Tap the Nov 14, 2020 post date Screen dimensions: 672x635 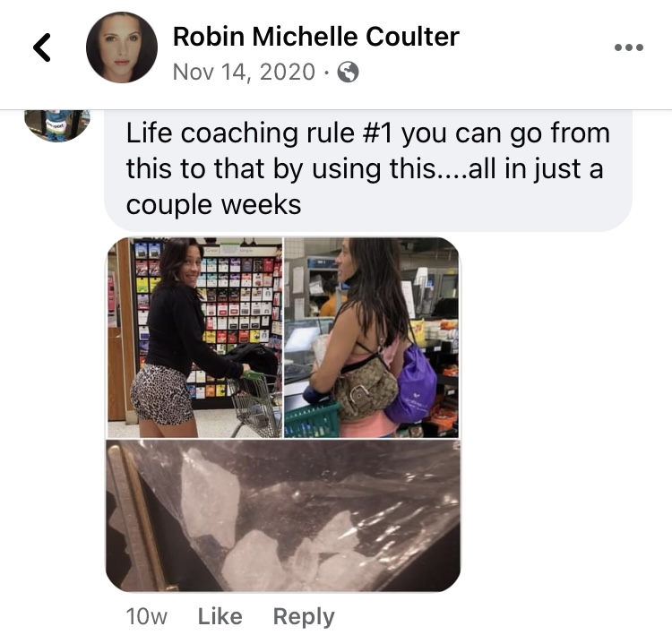[x=244, y=72]
